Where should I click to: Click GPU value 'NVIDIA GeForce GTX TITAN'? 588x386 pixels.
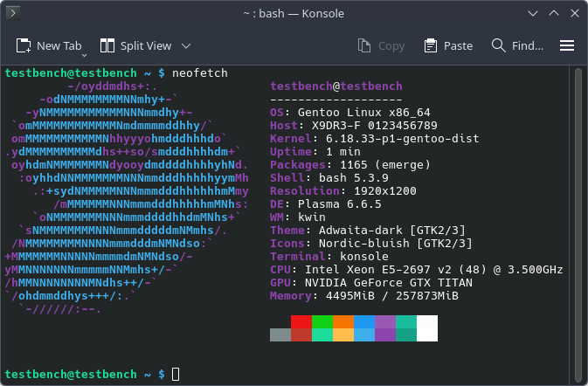click(x=389, y=283)
